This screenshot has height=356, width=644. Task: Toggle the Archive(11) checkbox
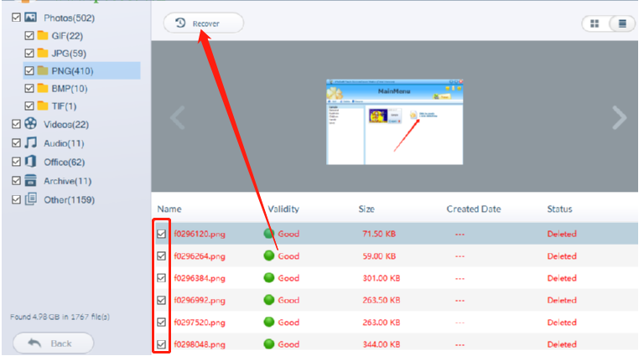[x=16, y=181]
